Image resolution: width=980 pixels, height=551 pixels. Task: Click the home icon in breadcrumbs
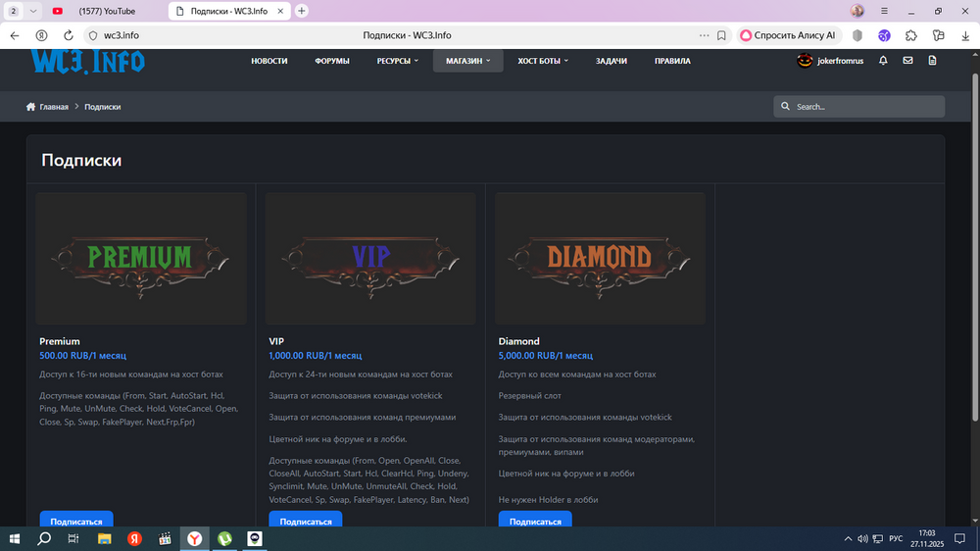click(x=32, y=107)
